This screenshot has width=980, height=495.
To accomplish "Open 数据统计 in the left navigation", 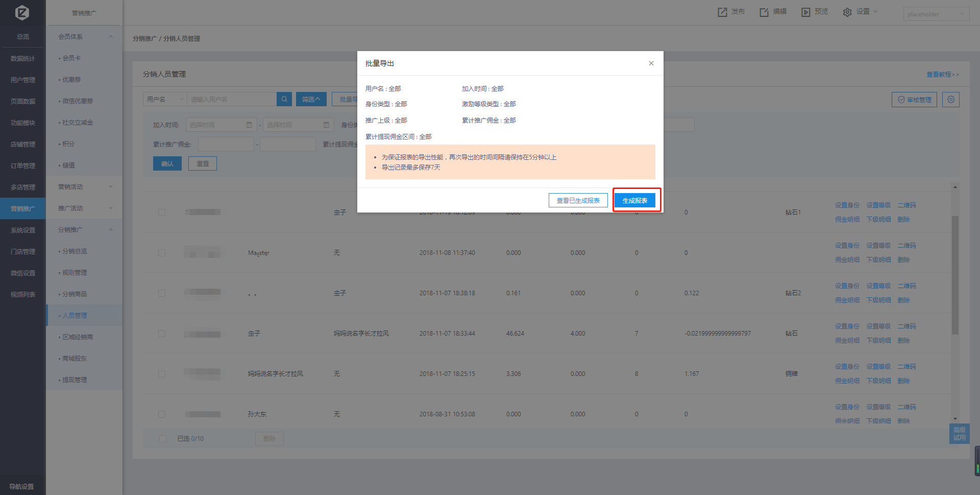I will pyautogui.click(x=23, y=59).
